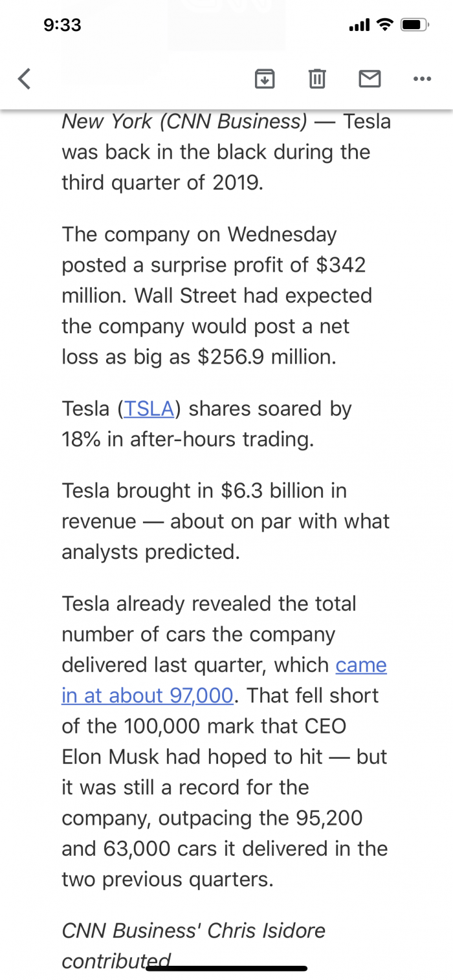This screenshot has height=980, width=453.
Task: Tap the 'third quarter of 2019' line
Action: coord(162,182)
